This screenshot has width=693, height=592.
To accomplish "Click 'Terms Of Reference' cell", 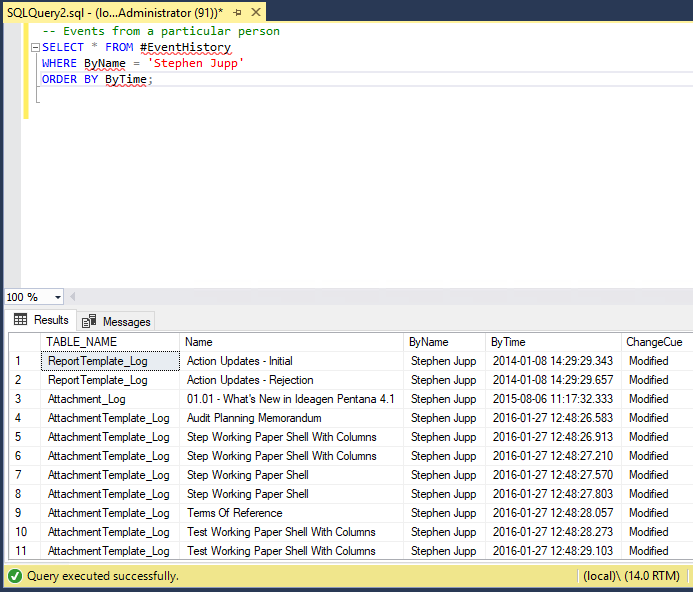I will (x=291, y=513).
